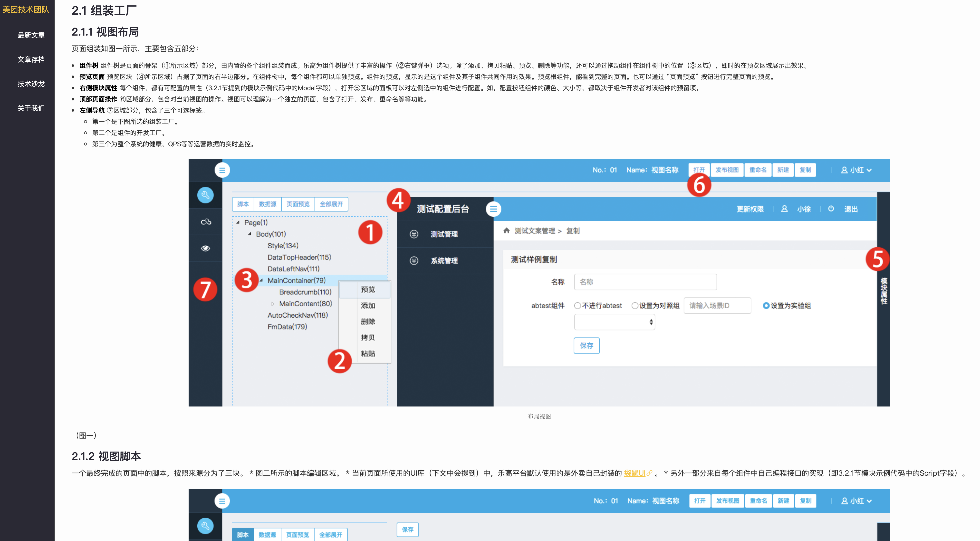Switch to 数据源 tab in the second figure
Viewport: 980px width, 541px height.
click(x=267, y=534)
